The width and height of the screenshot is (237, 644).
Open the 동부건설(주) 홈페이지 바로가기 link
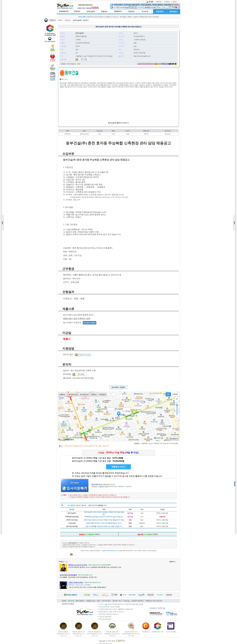click(x=118, y=123)
